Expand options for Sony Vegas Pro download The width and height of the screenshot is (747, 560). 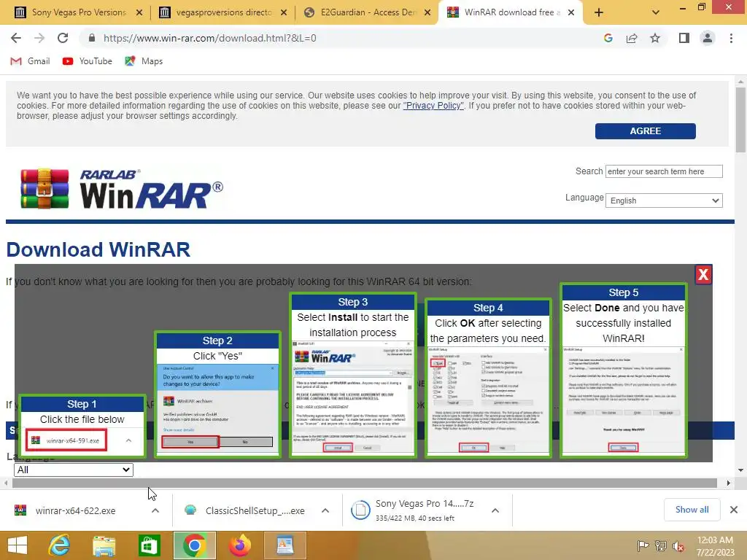(x=495, y=510)
